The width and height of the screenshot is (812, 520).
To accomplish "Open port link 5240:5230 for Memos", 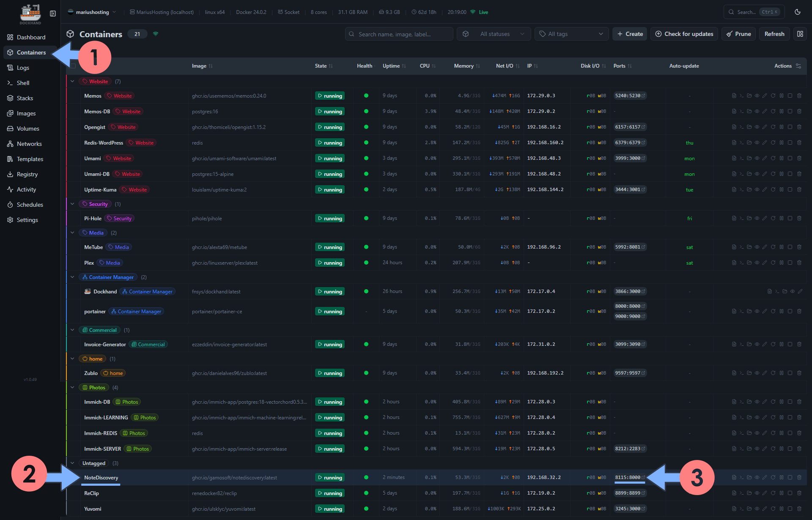I will (630, 96).
